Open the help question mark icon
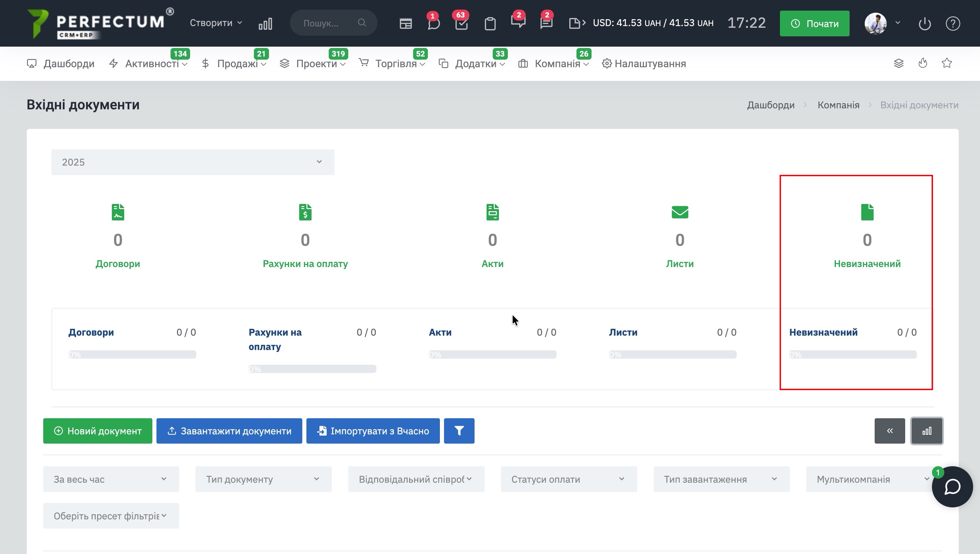Viewport: 980px width, 554px height. tap(953, 24)
